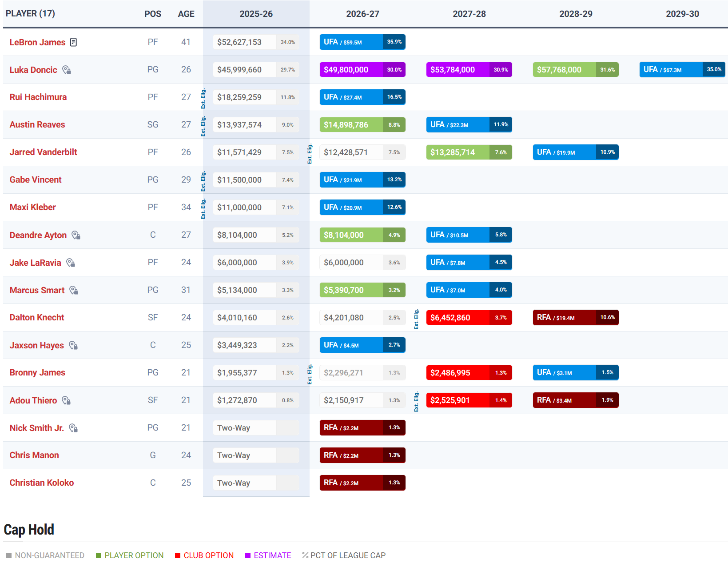
Task: View Dalton Knecht's profile
Action: click(37, 318)
